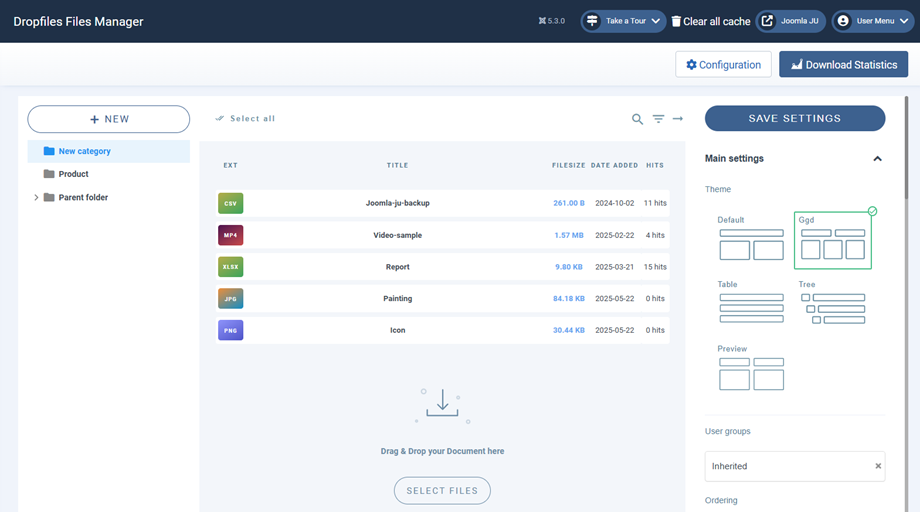Click the MP4 icon for Video-sample
Viewport: 920px width, 512px height.
[x=230, y=235]
